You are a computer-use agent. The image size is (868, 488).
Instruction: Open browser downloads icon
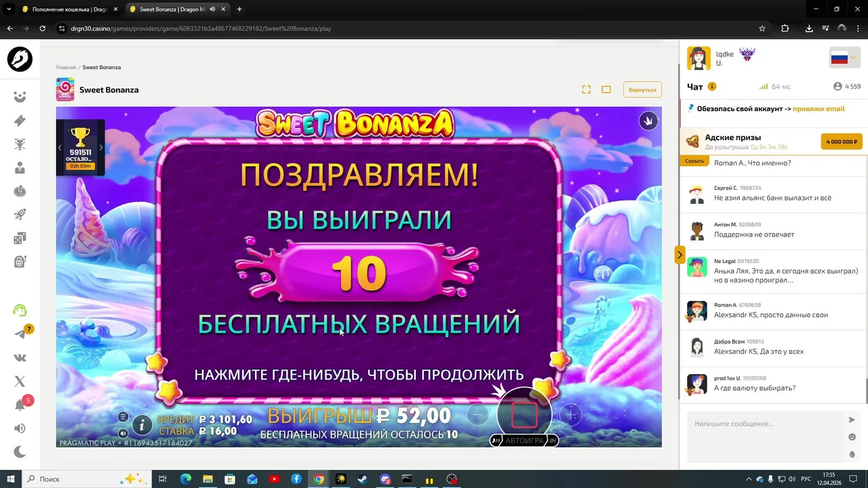(809, 28)
